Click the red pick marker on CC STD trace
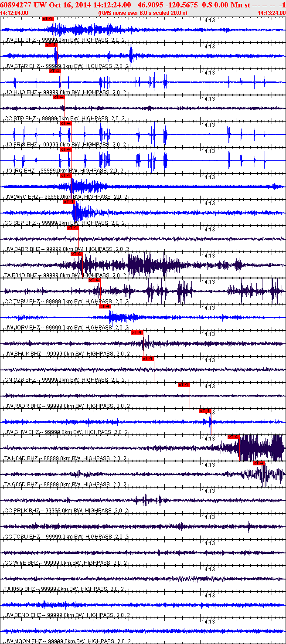The width and height of the screenshot is (286, 644). [58, 97]
